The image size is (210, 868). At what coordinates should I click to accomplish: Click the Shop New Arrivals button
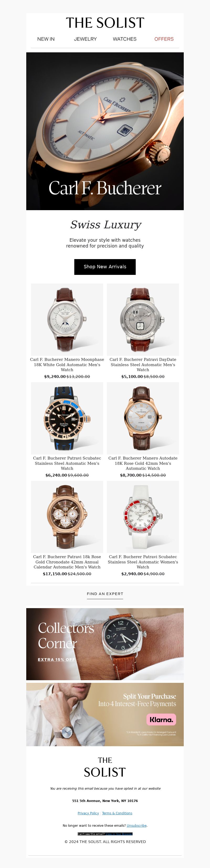click(x=105, y=266)
